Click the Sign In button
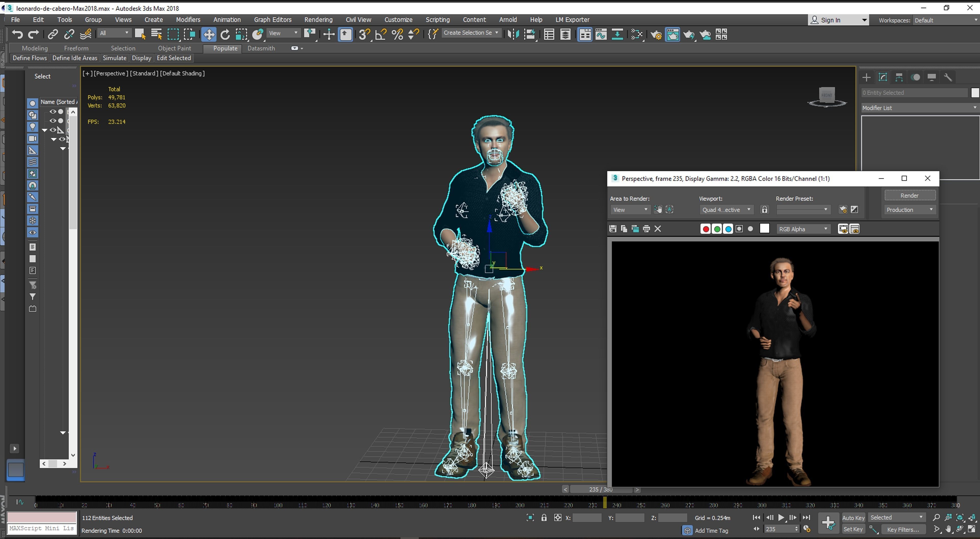Image resolution: width=980 pixels, height=539 pixels. (x=838, y=20)
